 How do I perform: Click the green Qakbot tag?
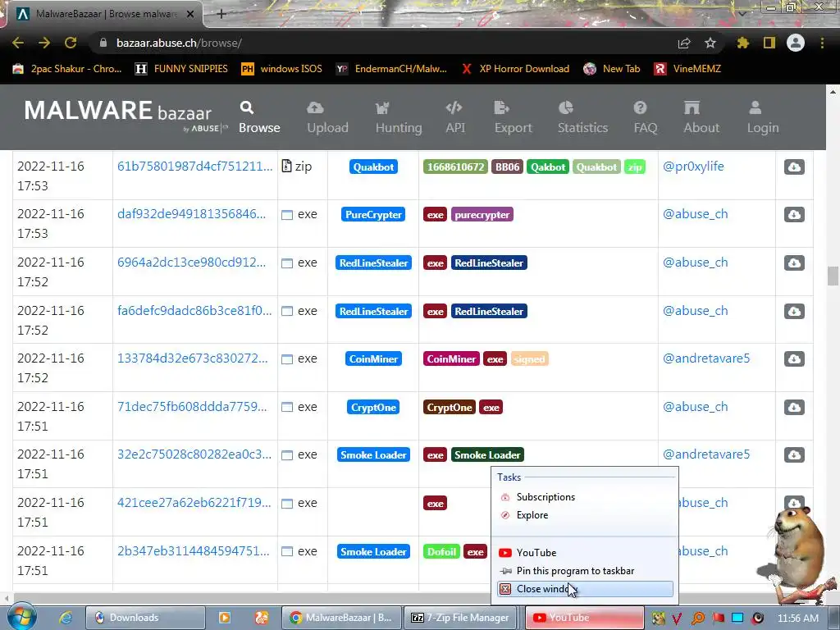point(548,167)
